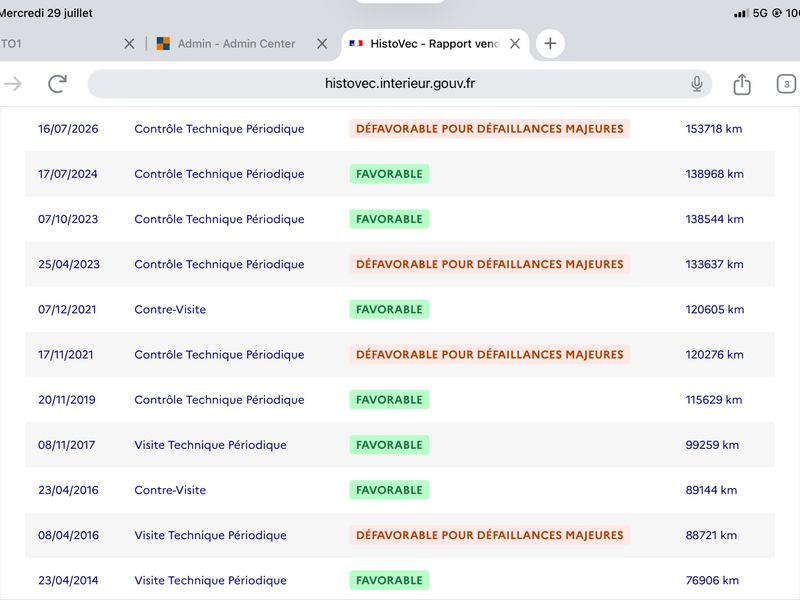Click the mileage 88721 km

(711, 535)
